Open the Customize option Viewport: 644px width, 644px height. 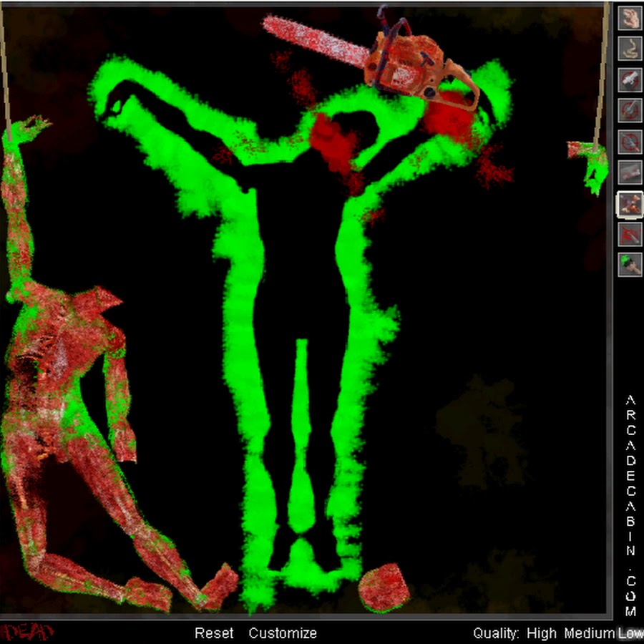click(x=283, y=633)
